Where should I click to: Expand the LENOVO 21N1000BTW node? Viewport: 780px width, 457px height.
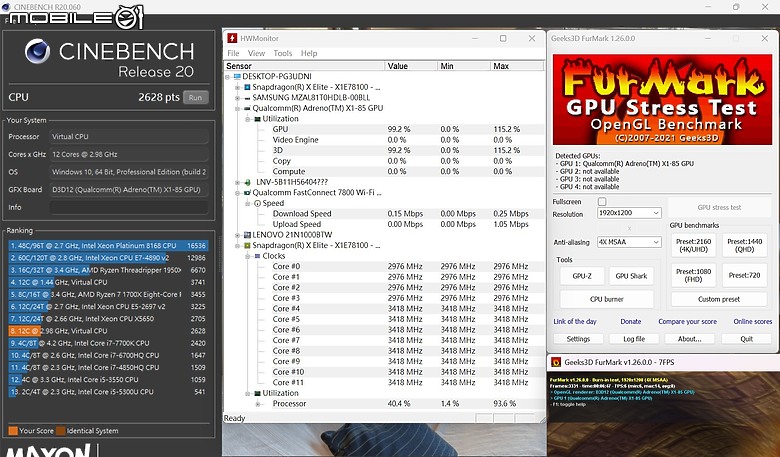tap(238, 235)
